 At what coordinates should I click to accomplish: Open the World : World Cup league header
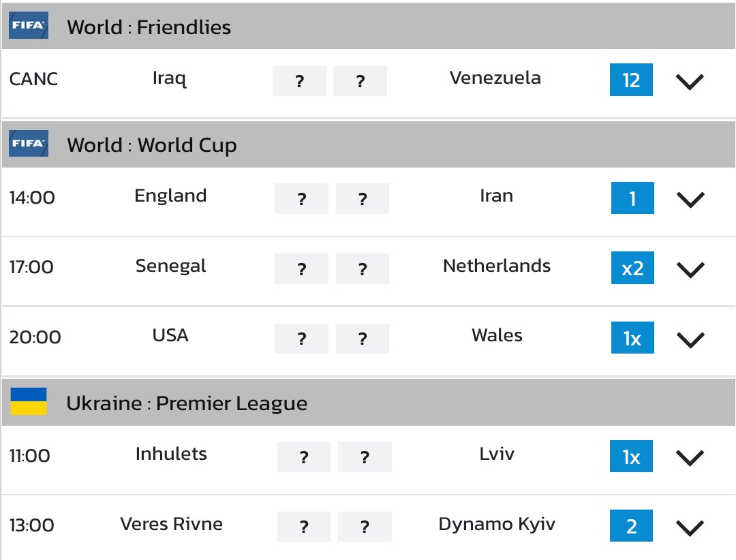[x=152, y=145]
